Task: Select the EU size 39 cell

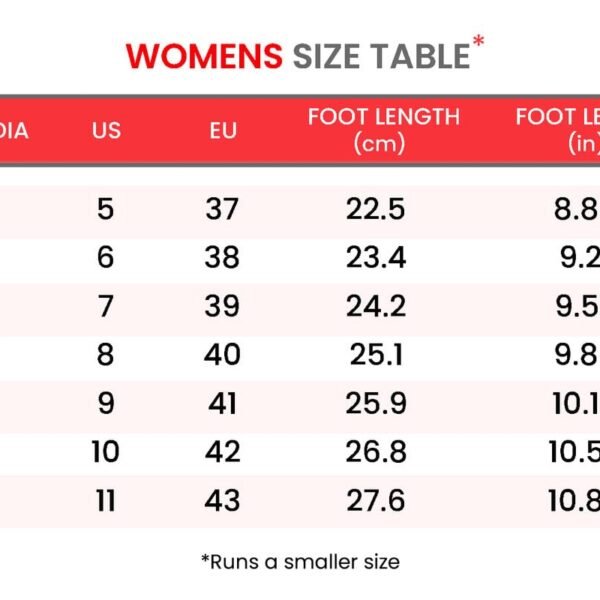Action: tap(223, 306)
